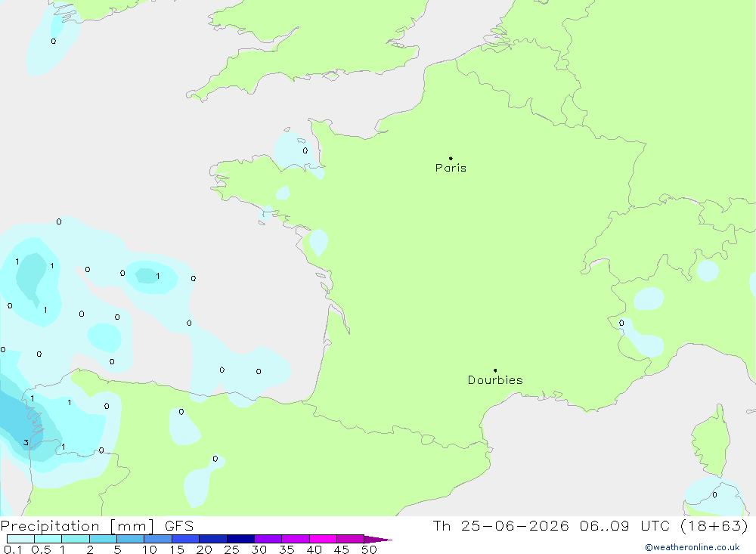Pick the legend swatch between 35 and 40
Screen dimensions: 756x554
pyautogui.click(x=295, y=539)
